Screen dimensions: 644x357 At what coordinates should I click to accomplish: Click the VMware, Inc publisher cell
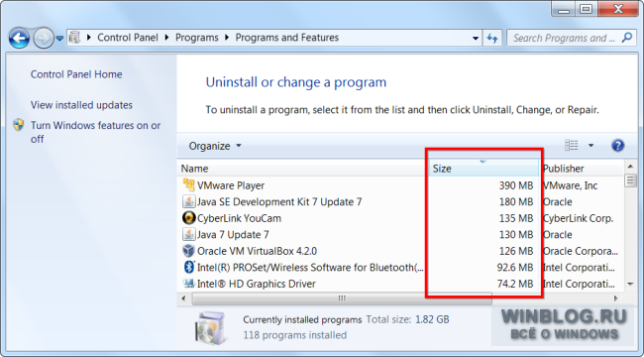coord(570,185)
